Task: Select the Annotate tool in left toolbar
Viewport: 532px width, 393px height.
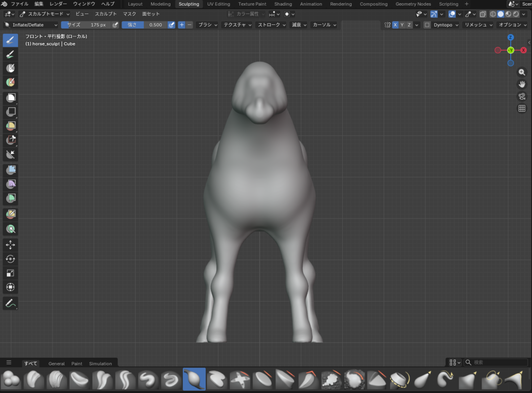Action: tap(10, 303)
